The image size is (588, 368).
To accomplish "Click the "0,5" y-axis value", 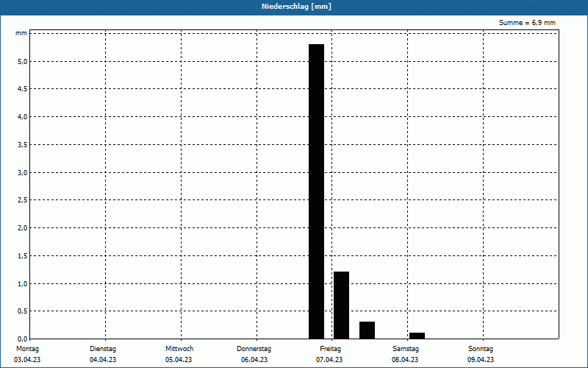I will pos(23,311).
